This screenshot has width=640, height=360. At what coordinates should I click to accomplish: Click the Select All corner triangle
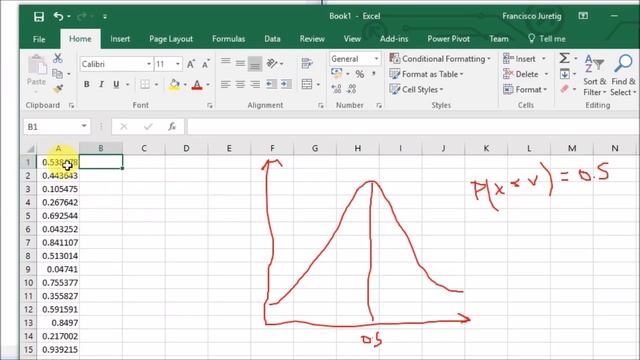coord(30,148)
